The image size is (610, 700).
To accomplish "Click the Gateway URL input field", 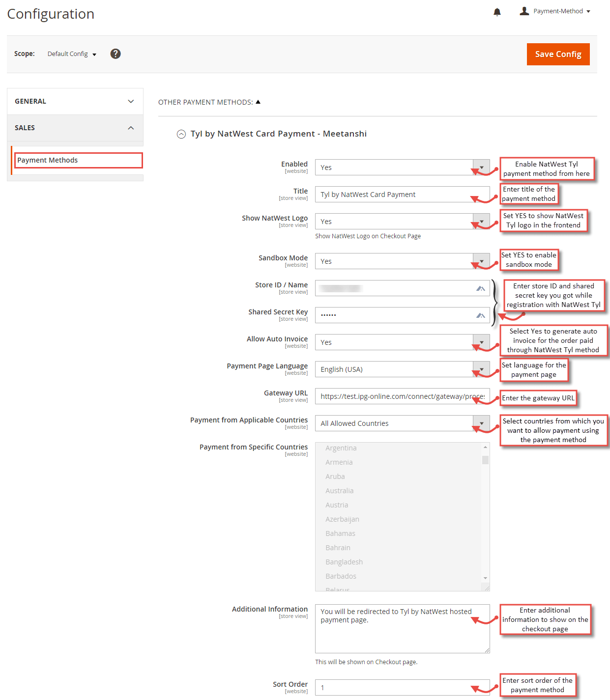I will 402,396.
